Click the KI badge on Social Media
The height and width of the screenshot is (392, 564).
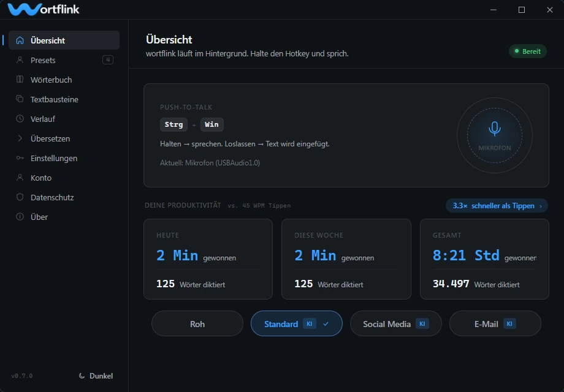[x=422, y=324]
